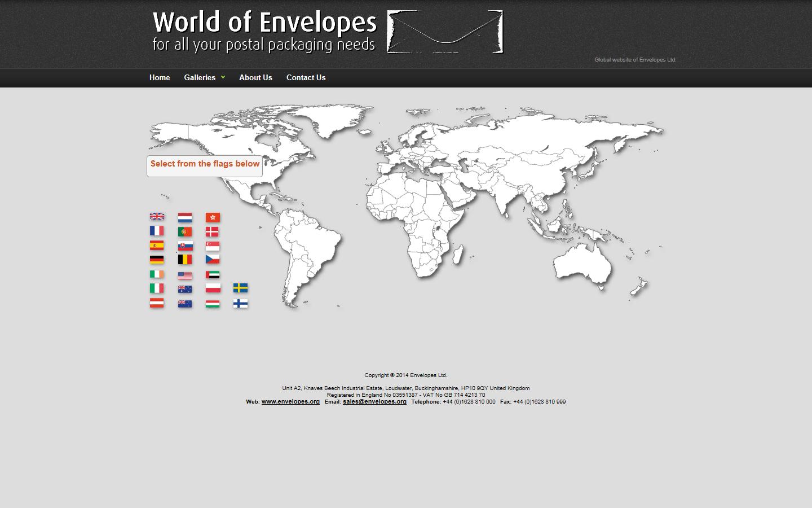
Task: Click the sales@envelopes.org email link
Action: coord(374,402)
